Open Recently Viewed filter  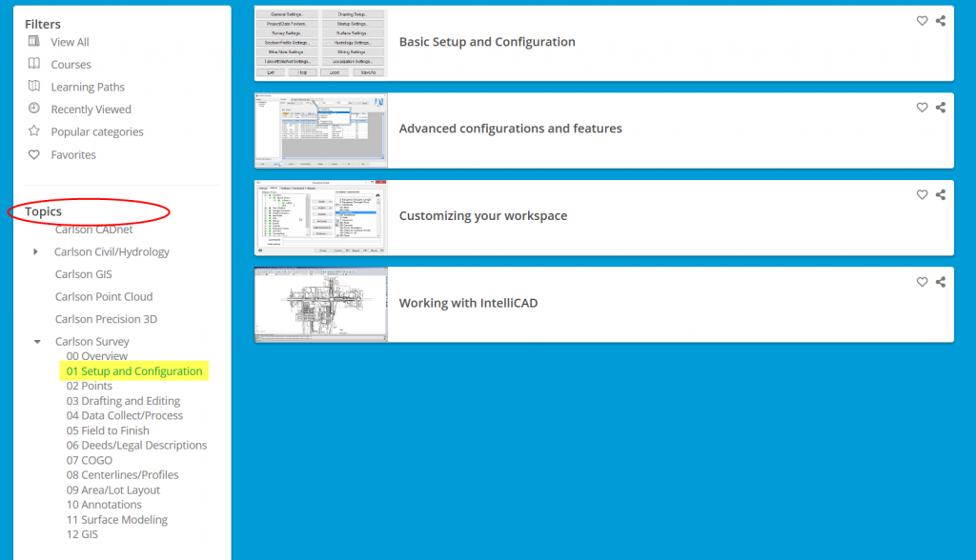tap(91, 110)
